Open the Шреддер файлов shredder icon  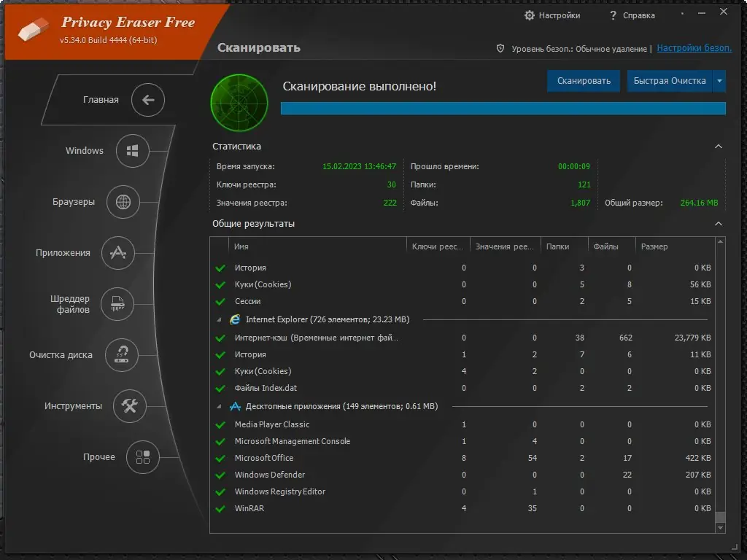pos(117,304)
